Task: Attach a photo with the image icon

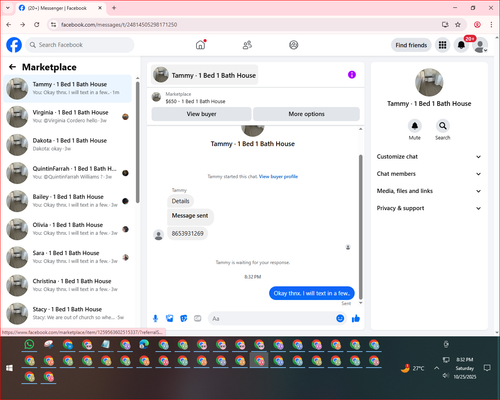Action: pyautogui.click(x=170, y=319)
